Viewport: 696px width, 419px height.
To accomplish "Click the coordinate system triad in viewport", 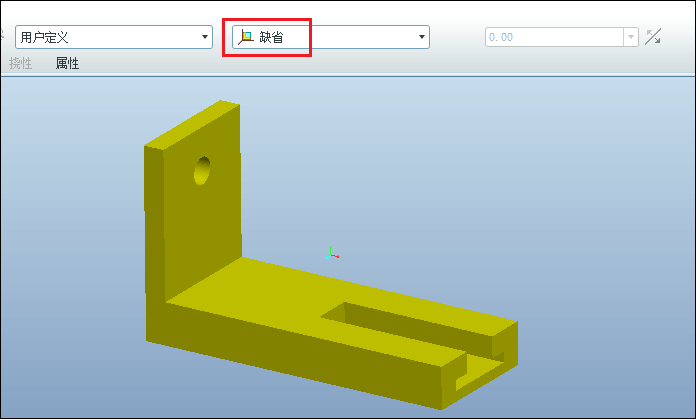I will (332, 253).
